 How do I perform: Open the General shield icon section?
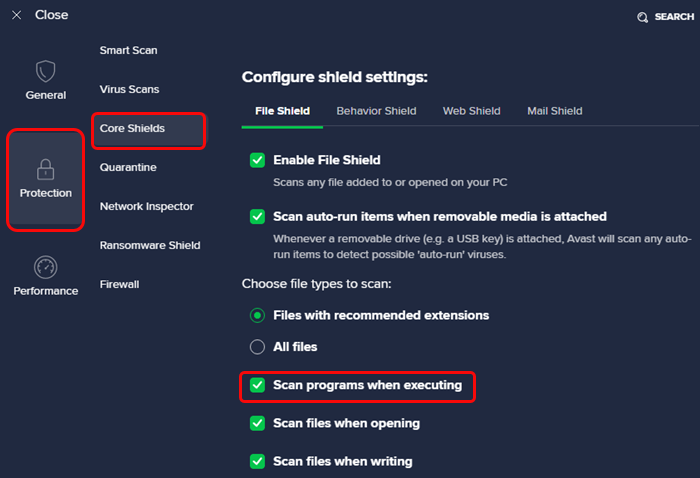coord(46,71)
